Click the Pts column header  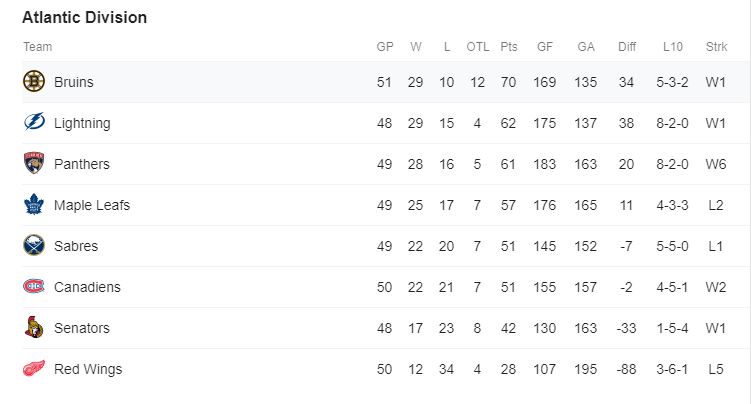click(x=509, y=47)
